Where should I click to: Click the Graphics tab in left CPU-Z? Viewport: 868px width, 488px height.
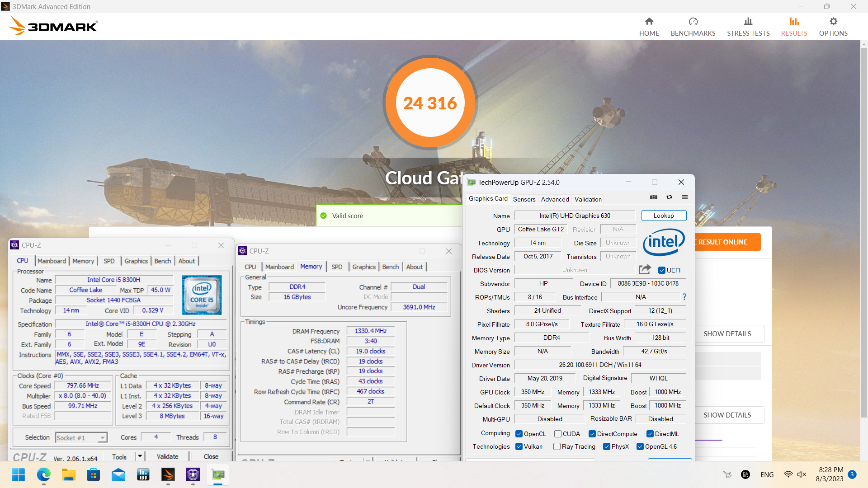[x=136, y=261]
